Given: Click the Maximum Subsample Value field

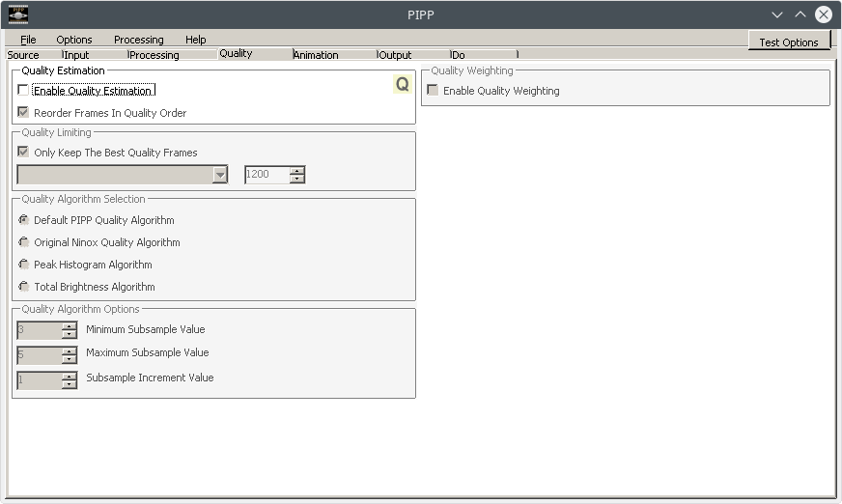Looking at the screenshot, I should pos(40,355).
